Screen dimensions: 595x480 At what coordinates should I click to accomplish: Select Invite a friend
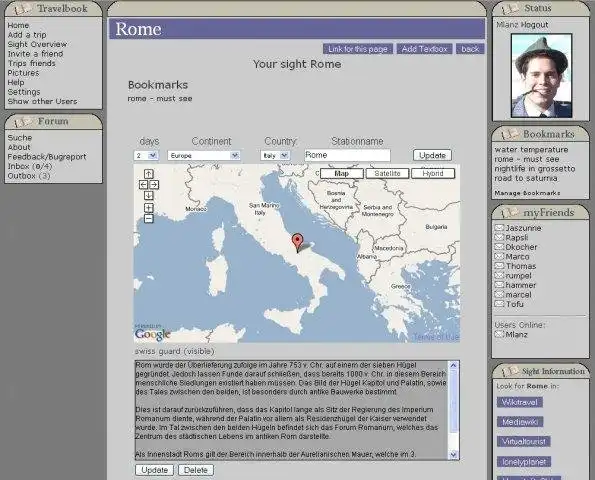pos(35,54)
